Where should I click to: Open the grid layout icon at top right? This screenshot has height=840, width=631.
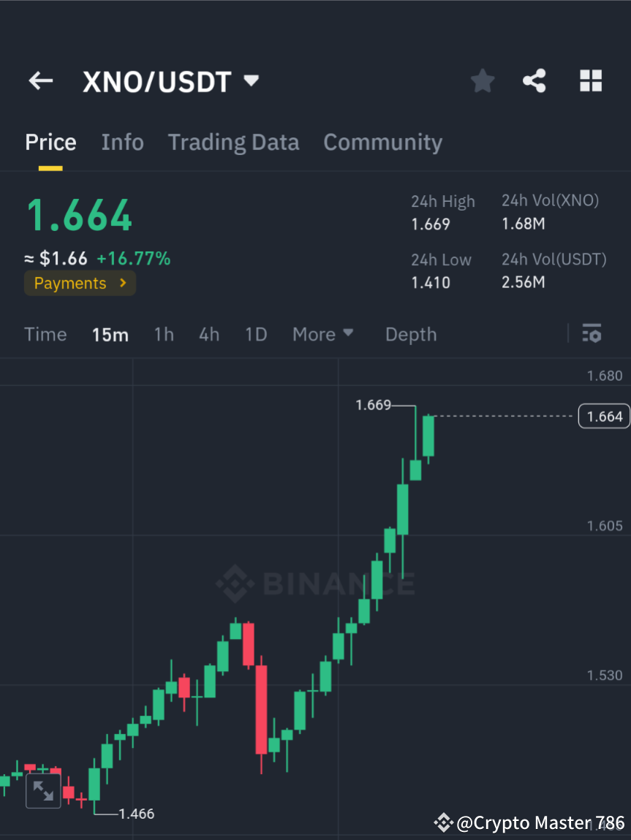pyautogui.click(x=590, y=81)
